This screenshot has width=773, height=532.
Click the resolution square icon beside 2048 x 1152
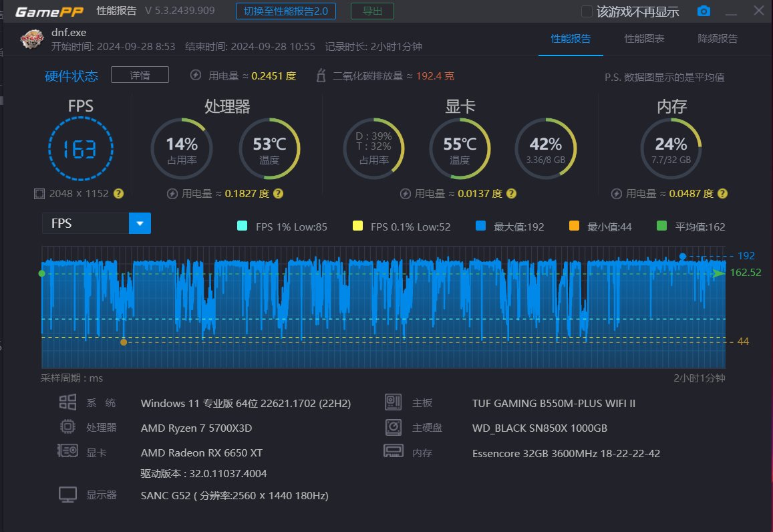pyautogui.click(x=39, y=194)
